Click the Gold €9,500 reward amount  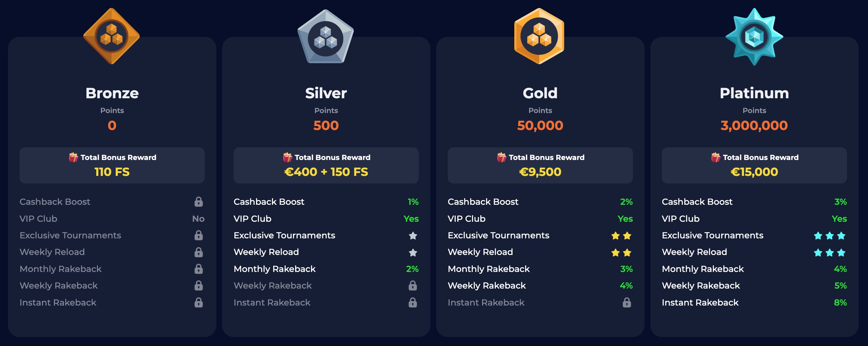tap(540, 172)
